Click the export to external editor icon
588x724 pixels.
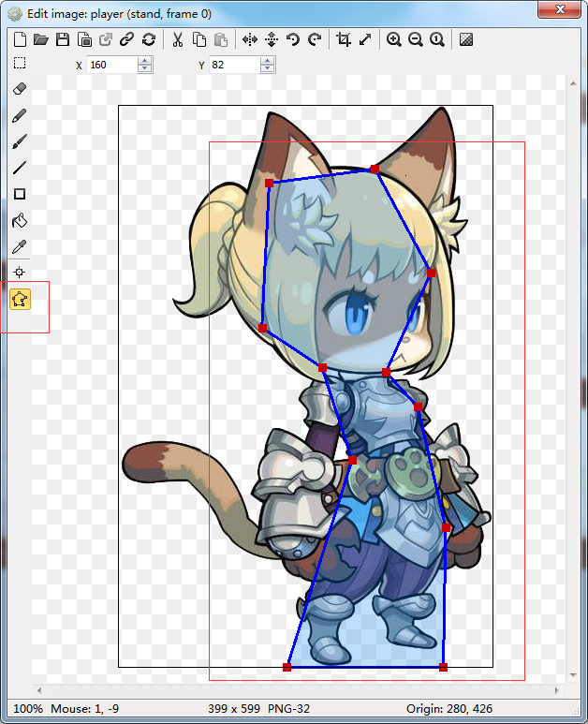click(106, 39)
